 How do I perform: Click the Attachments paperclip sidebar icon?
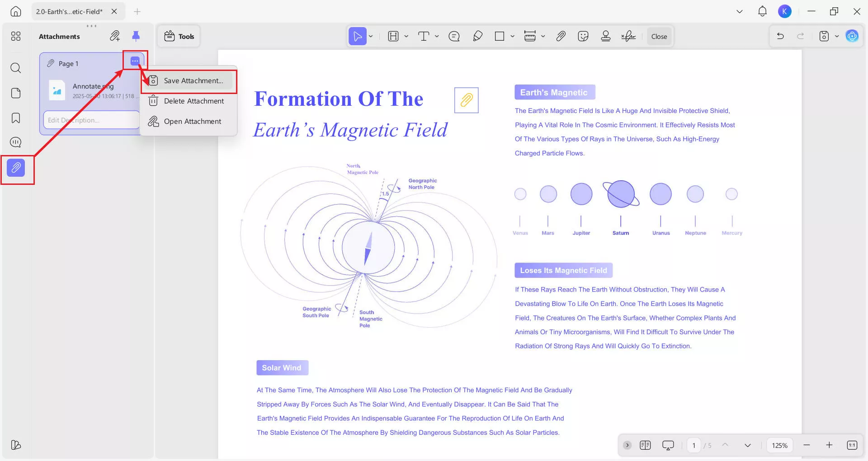point(16,168)
